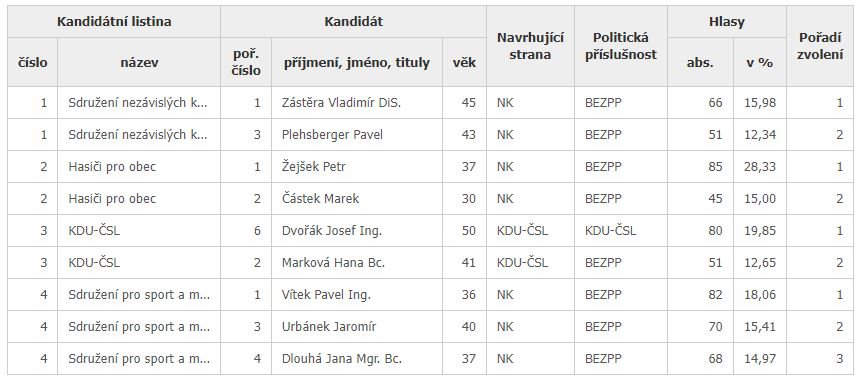Select the Pořadí zvolení column header
This screenshot has height=382, width=862.
(x=820, y=46)
